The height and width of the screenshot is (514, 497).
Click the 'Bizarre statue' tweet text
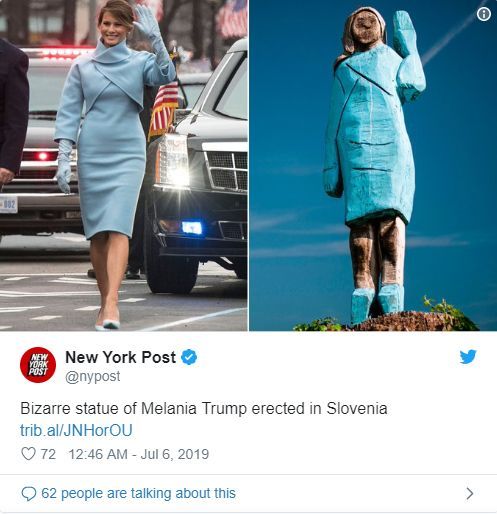[204, 408]
